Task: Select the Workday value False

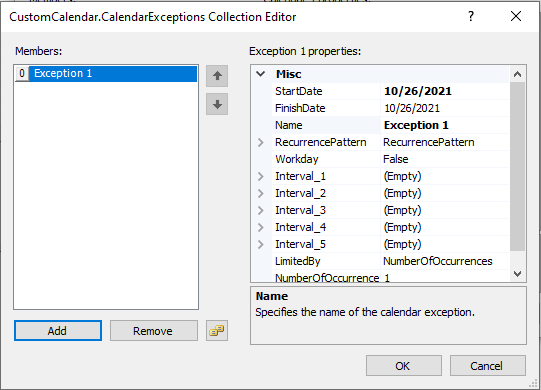Action: click(x=444, y=159)
